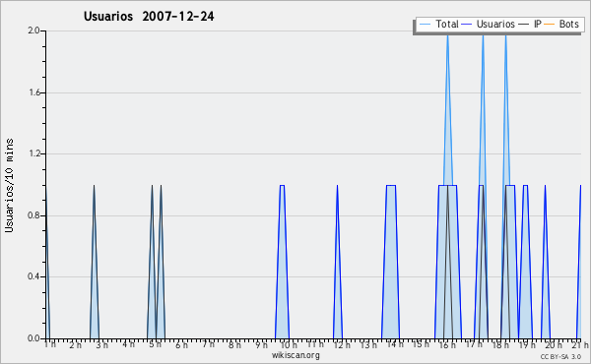Click the 2.0 y-axis value
The width and height of the screenshot is (591, 364).
coord(33,30)
